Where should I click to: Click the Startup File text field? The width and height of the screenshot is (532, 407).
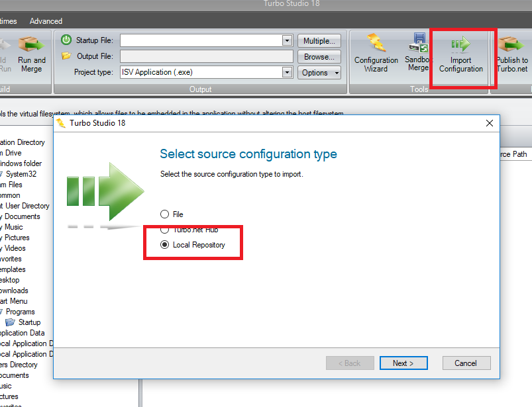pyautogui.click(x=201, y=40)
